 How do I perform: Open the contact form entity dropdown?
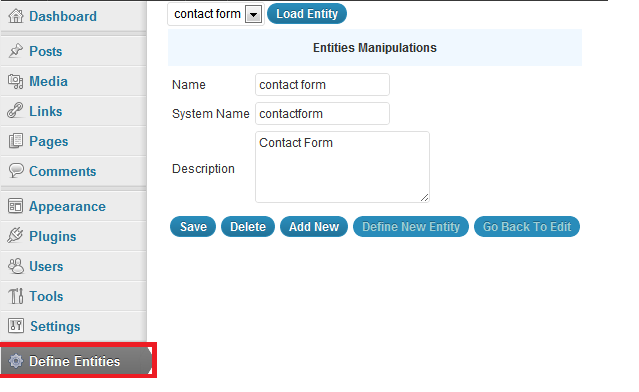point(216,14)
